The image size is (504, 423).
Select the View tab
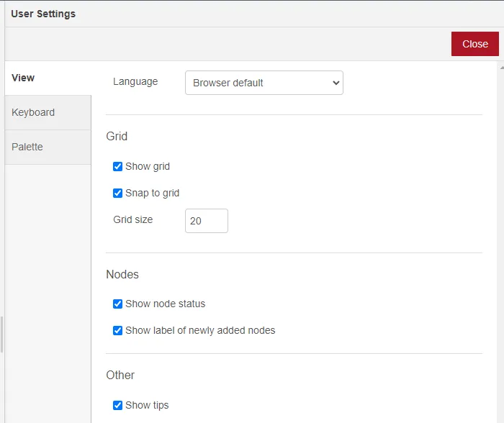click(x=48, y=78)
